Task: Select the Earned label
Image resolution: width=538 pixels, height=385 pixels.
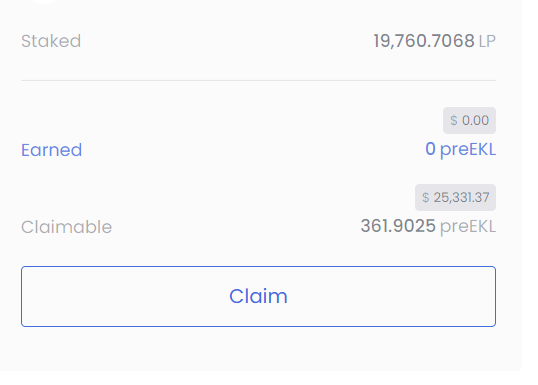Action: [51, 150]
